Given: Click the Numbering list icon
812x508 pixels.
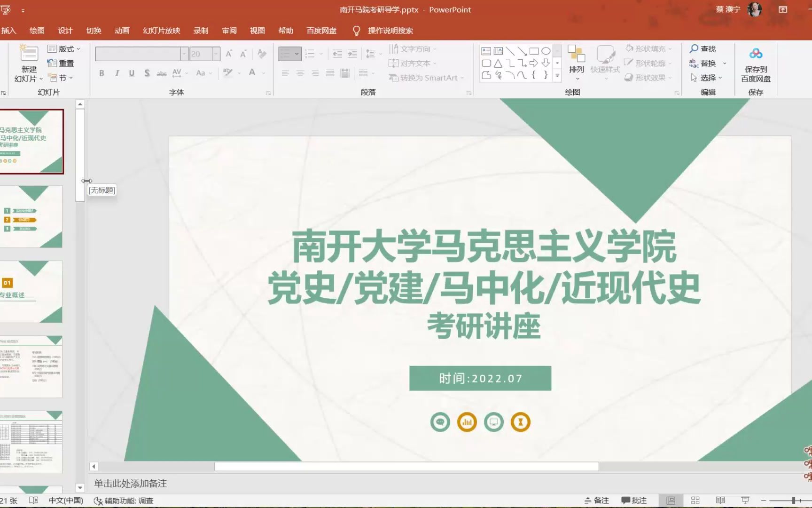Looking at the screenshot, I should [310, 54].
